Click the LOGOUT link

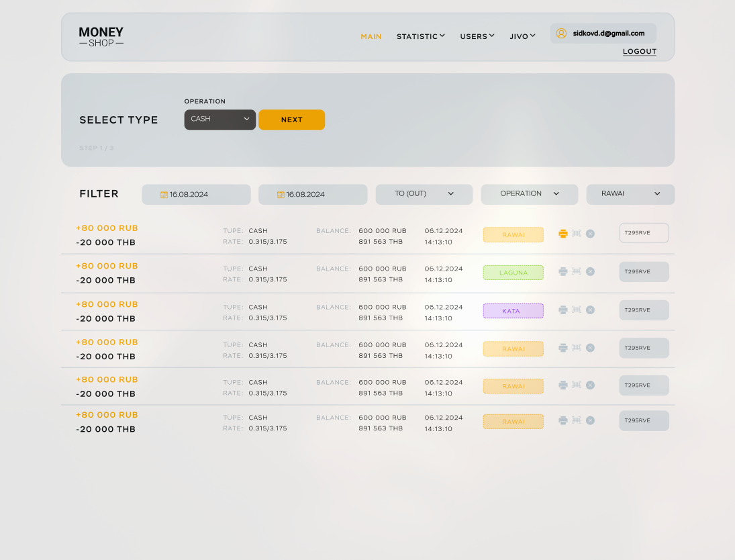pos(639,51)
